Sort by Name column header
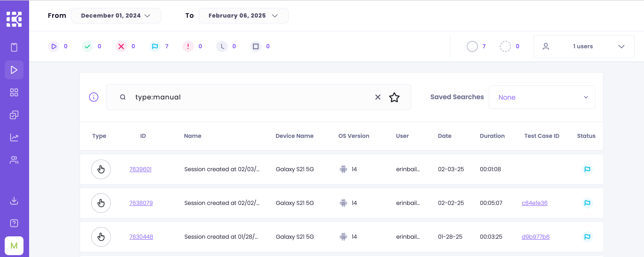 [193, 136]
